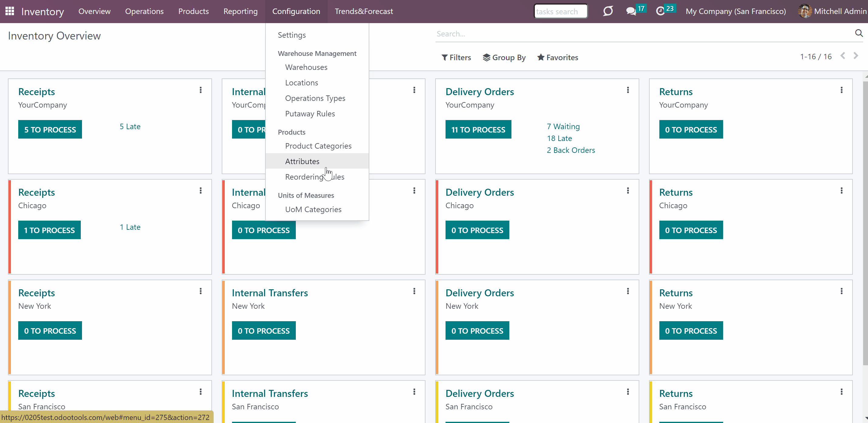This screenshot has height=423, width=868.
Task: Open kebab menu on Internal Transfers San Francisco card
Action: 414,392
